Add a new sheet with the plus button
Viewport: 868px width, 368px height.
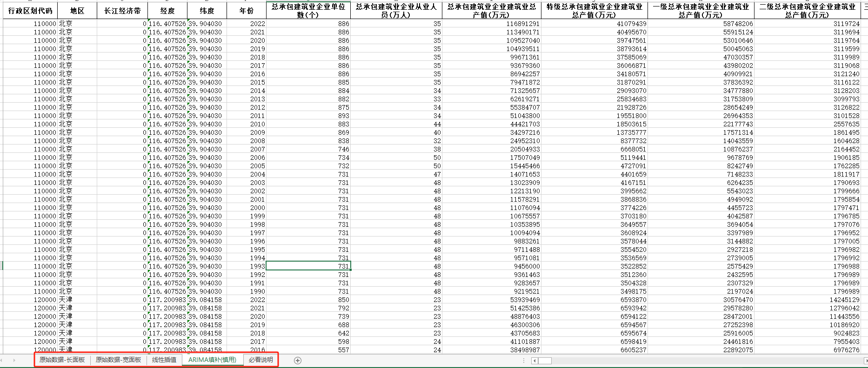[298, 360]
